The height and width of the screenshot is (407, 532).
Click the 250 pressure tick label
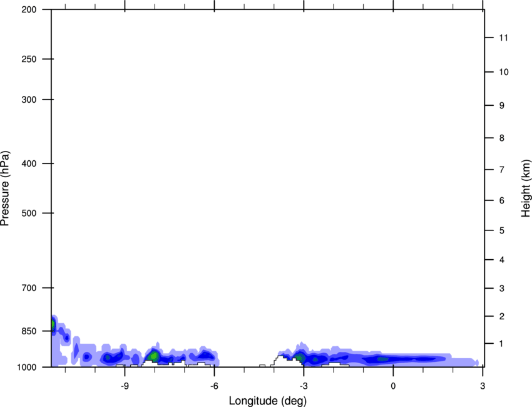click(x=29, y=59)
